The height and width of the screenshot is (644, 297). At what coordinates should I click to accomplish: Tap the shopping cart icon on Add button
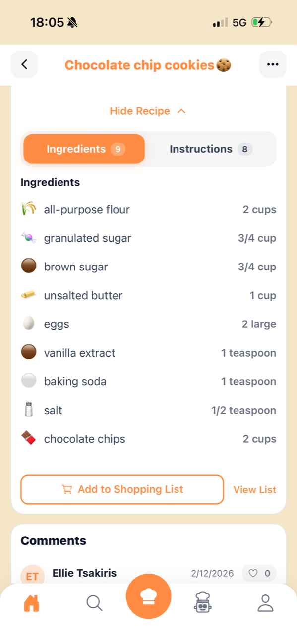tap(66, 489)
